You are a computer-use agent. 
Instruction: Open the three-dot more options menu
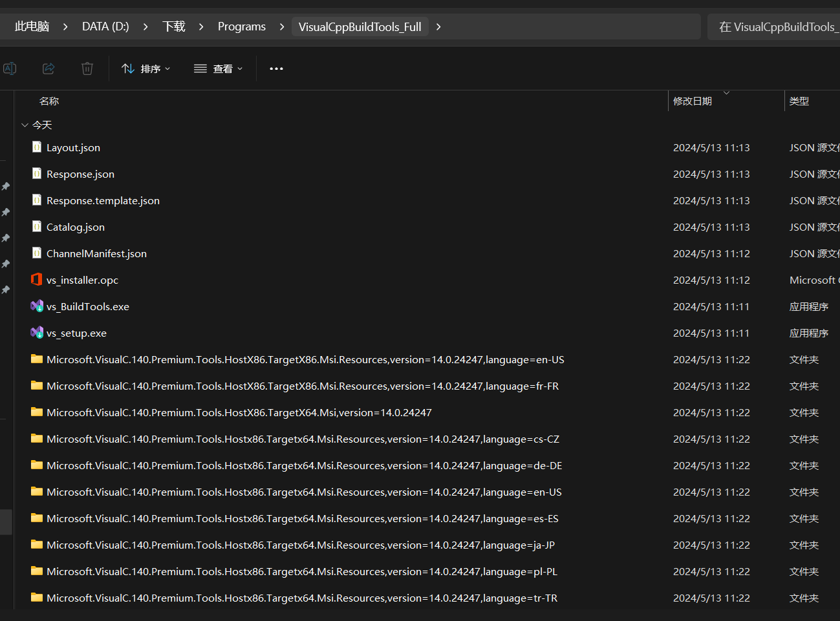click(276, 68)
